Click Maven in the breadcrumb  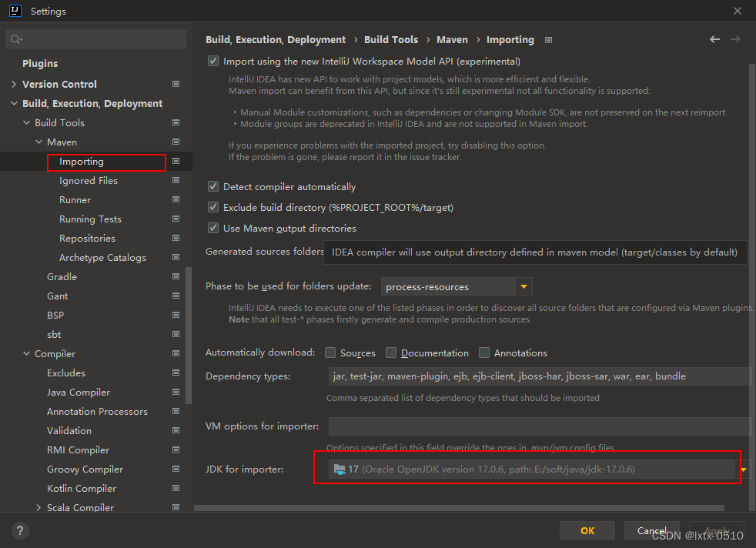[x=452, y=39]
